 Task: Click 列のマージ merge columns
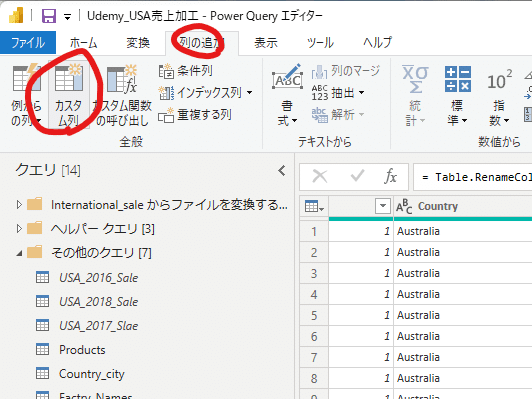(x=345, y=71)
